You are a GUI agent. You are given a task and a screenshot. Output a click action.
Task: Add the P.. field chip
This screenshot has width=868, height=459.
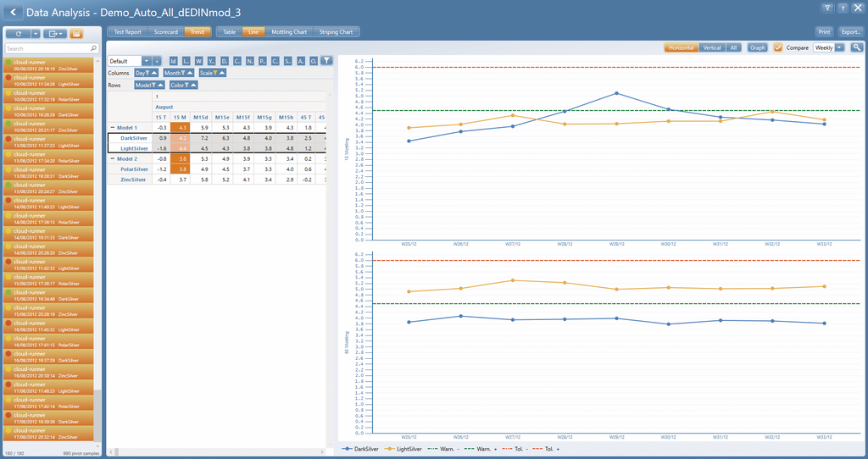pyautogui.click(x=263, y=61)
